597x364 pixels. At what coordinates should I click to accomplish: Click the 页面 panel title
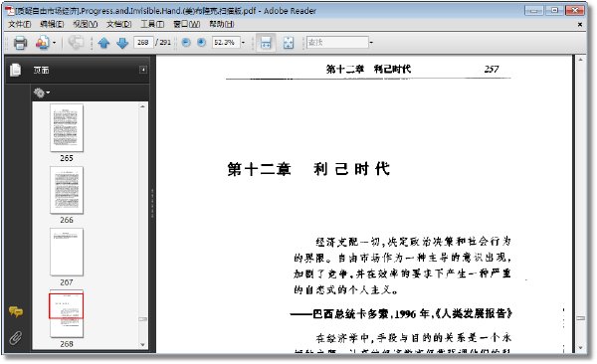point(41,70)
